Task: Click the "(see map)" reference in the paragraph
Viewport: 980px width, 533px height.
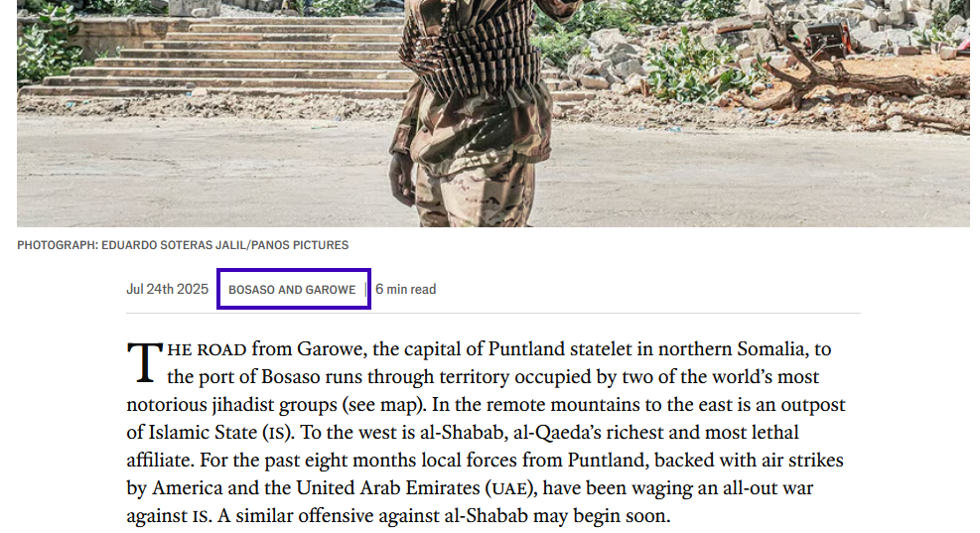Action: pos(383,405)
